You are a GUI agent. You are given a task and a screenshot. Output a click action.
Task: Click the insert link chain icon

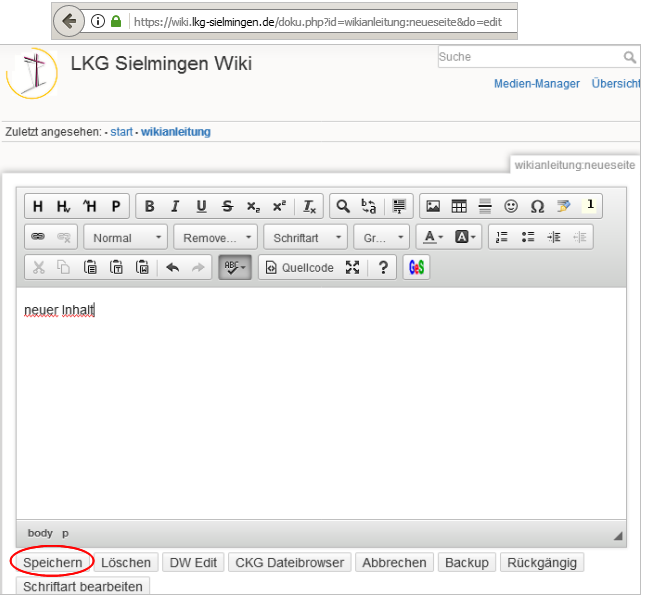pyautogui.click(x=39, y=237)
